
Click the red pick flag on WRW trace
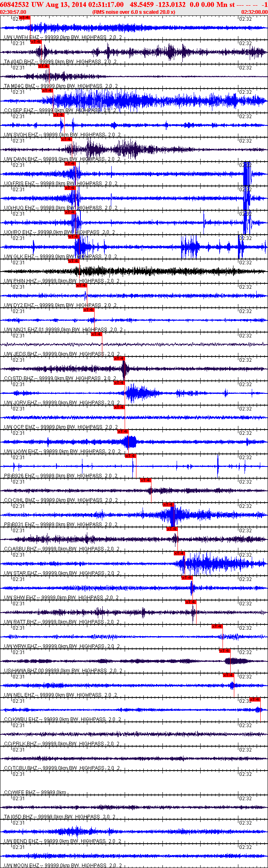click(217, 626)
